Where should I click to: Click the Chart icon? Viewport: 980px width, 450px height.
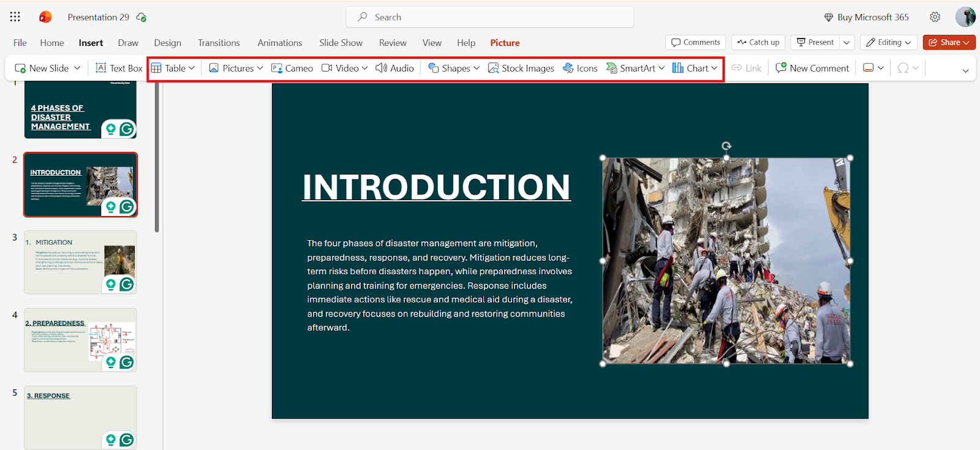[x=678, y=68]
